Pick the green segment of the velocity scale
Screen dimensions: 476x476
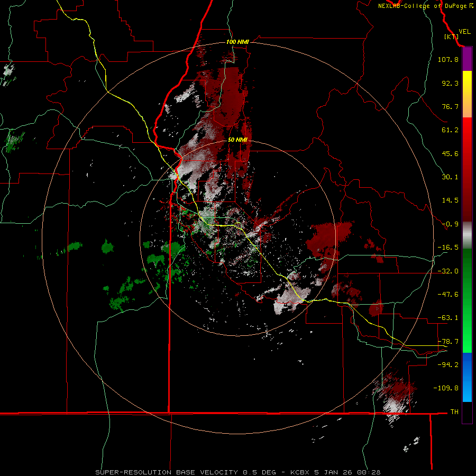click(x=467, y=300)
